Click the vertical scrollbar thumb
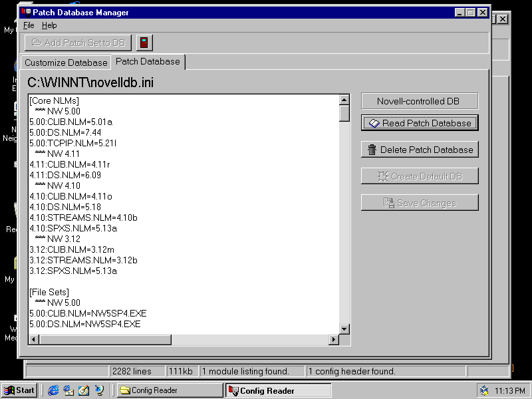This screenshot has width=532, height=399. (344, 113)
